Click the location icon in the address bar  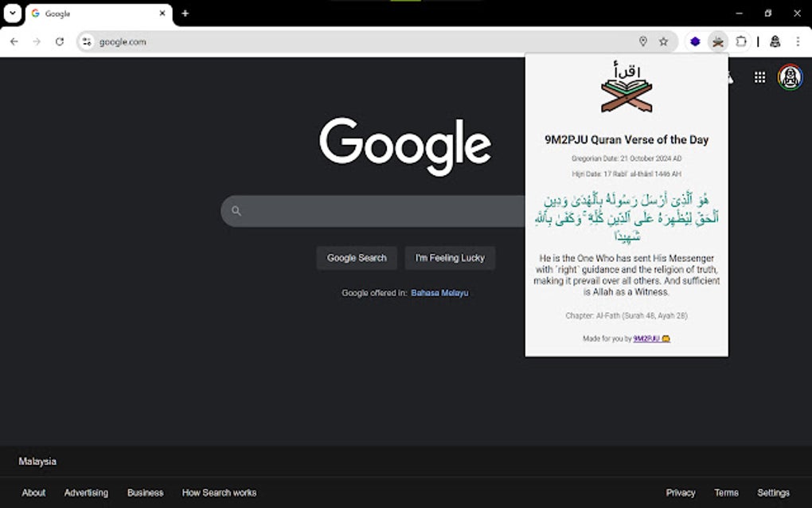tap(645, 41)
